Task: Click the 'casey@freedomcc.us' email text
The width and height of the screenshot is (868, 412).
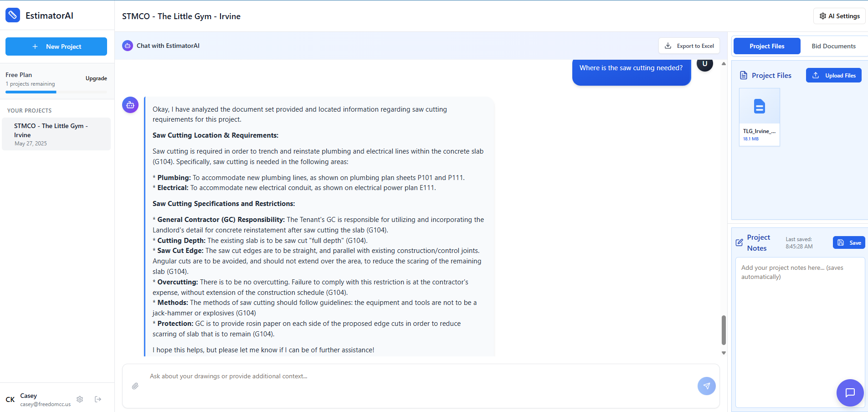Action: pos(46,404)
